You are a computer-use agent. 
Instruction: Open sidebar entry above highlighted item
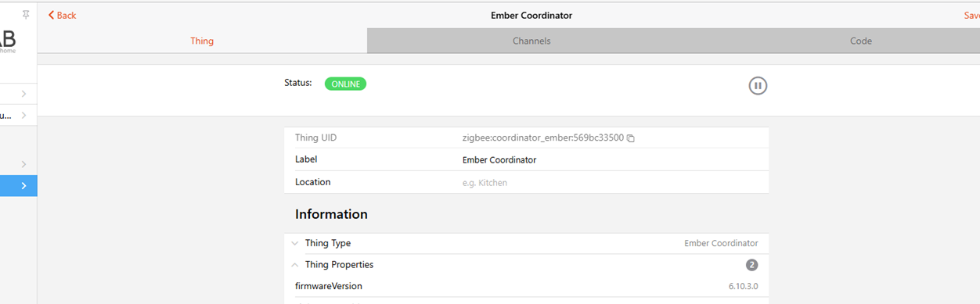[x=18, y=164]
